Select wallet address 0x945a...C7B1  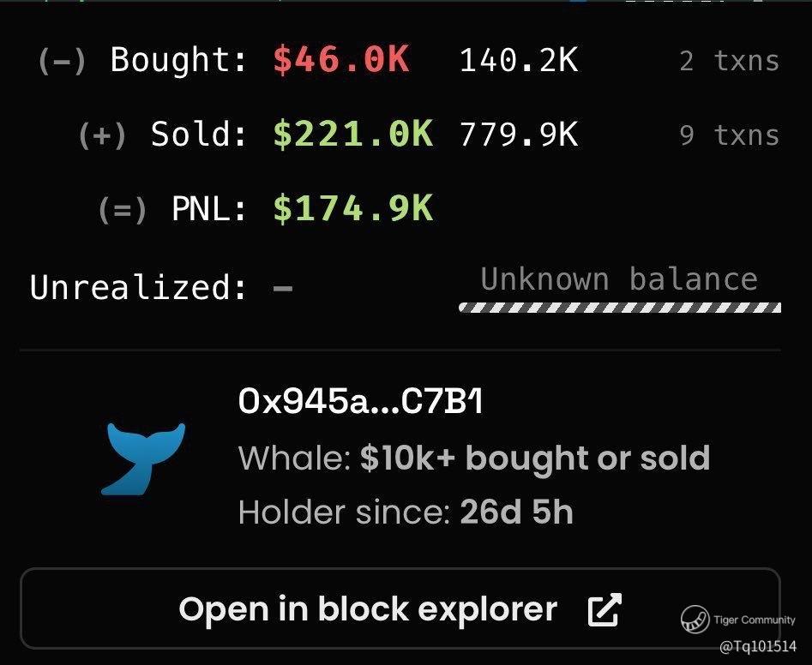[x=360, y=401]
